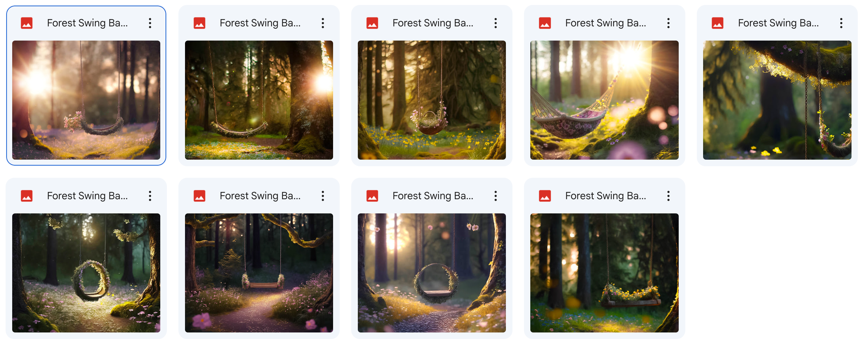This screenshot has width=868, height=345.
Task: Click file type icon of the misty circular swing card
Action: pyautogui.click(x=372, y=196)
